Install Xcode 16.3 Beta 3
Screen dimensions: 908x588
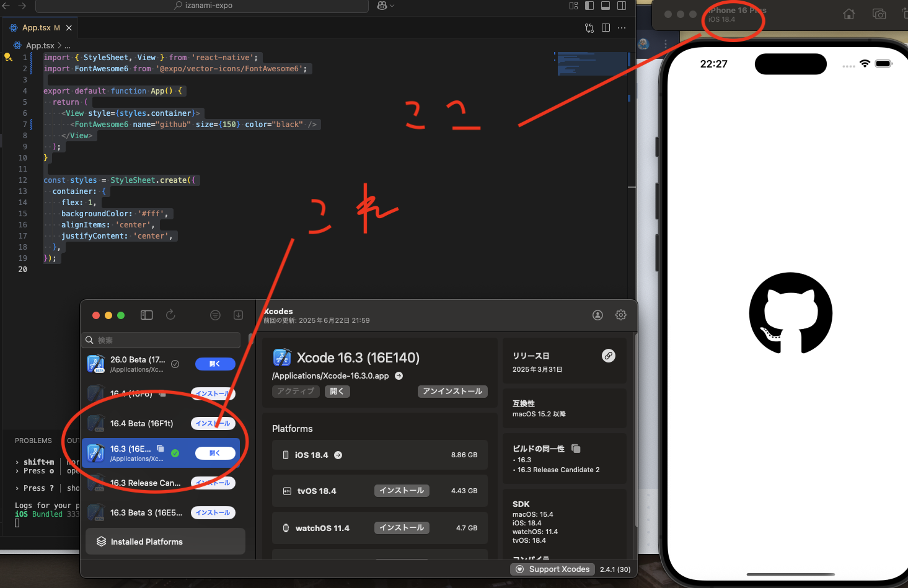click(x=213, y=513)
